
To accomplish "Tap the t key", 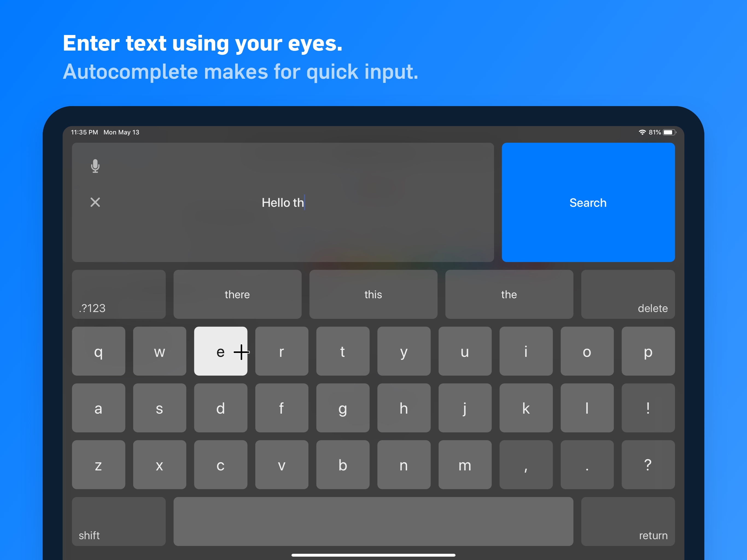I will click(343, 351).
